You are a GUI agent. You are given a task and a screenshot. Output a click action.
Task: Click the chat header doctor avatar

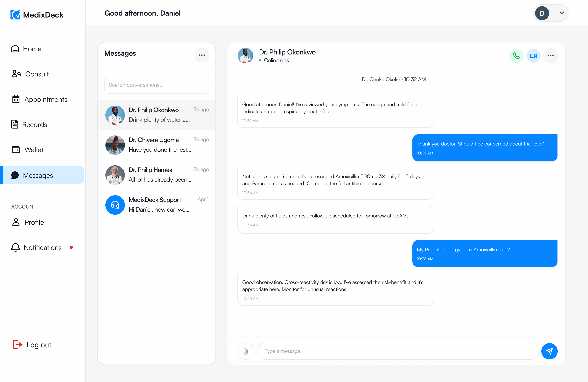[x=245, y=56]
